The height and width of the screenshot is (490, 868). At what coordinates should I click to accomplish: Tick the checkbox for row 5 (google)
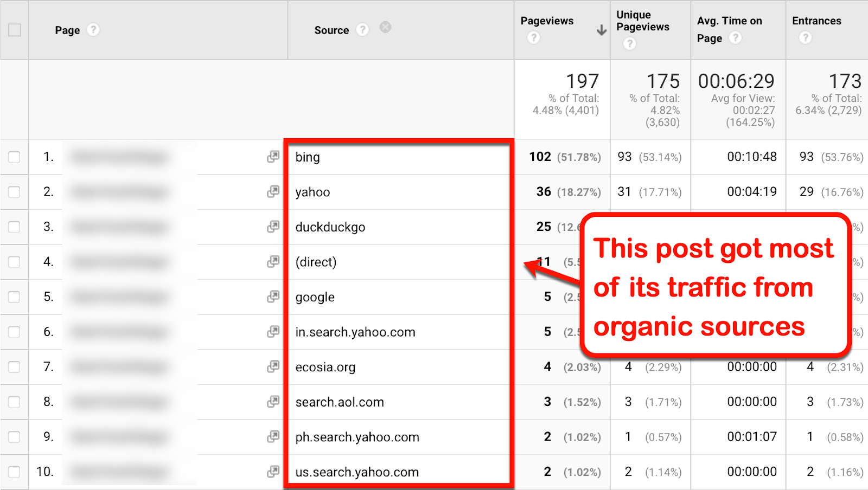(x=14, y=297)
